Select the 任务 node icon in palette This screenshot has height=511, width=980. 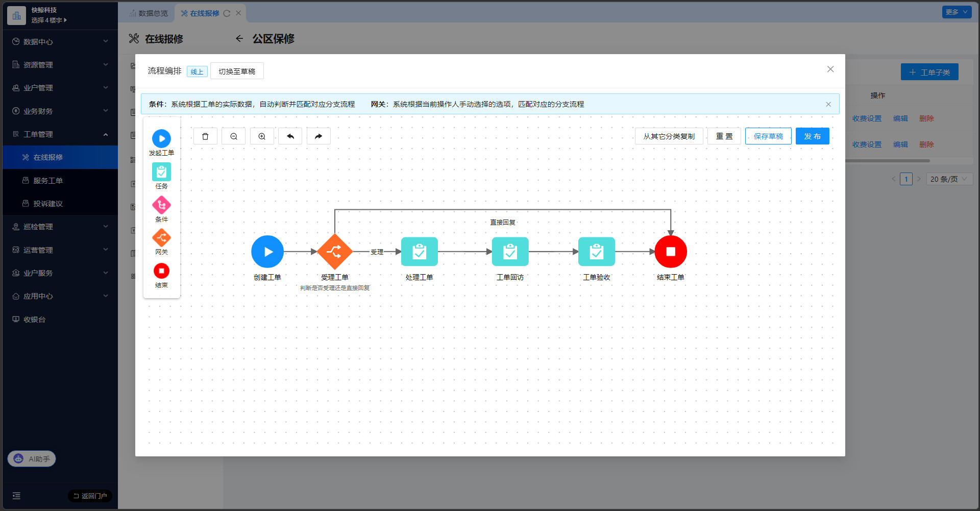tap(161, 173)
